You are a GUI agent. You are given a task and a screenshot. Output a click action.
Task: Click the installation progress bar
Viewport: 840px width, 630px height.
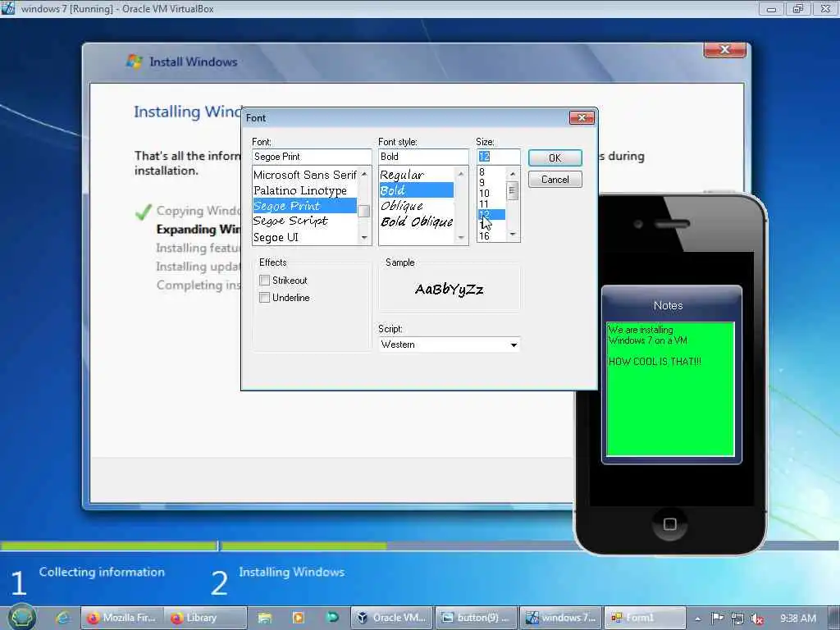(419, 546)
